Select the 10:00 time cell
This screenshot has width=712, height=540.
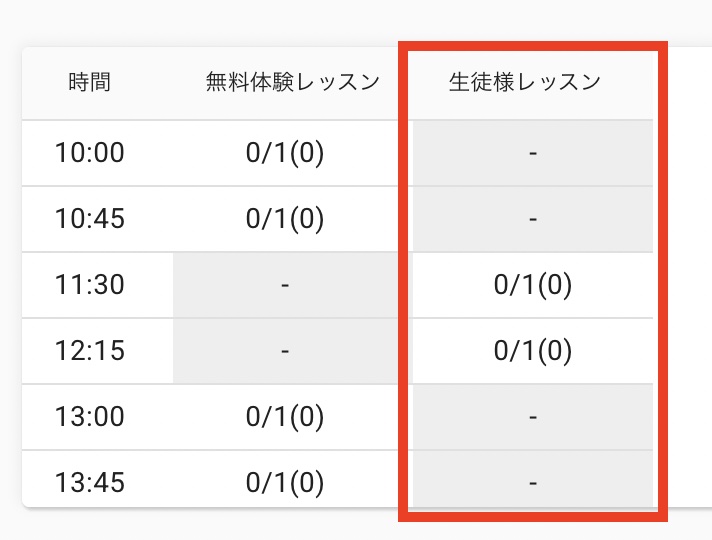[90, 153]
